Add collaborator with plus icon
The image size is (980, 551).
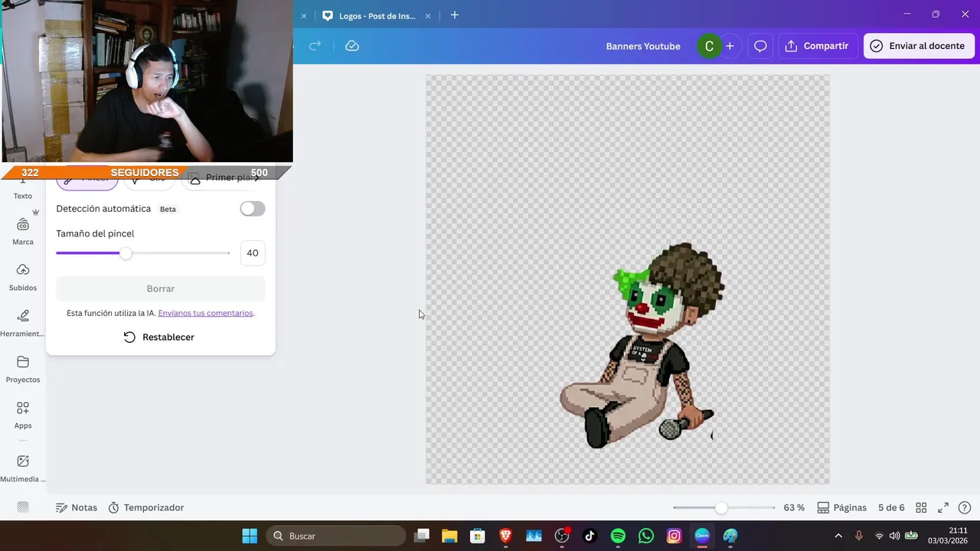[x=730, y=46]
